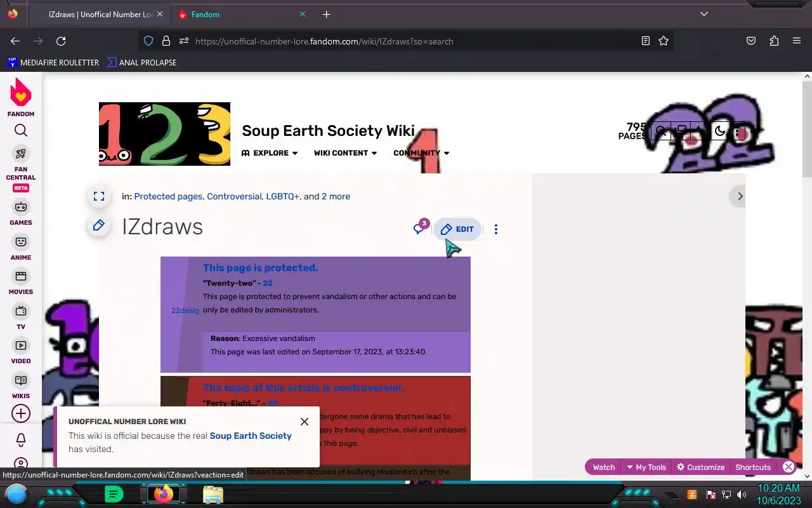
Task: Dismiss the bottom toolbar with X
Action: pos(788,467)
